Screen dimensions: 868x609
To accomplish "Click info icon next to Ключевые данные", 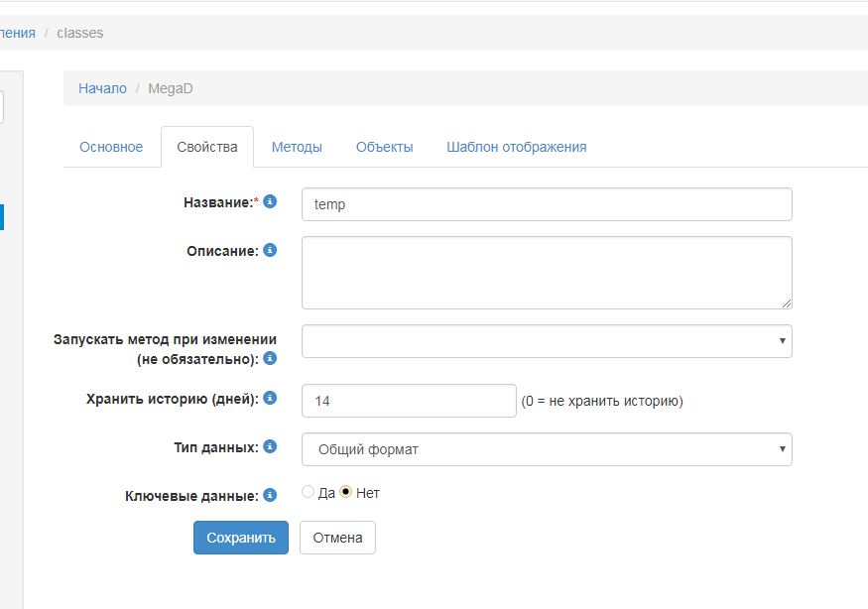I will pyautogui.click(x=270, y=495).
